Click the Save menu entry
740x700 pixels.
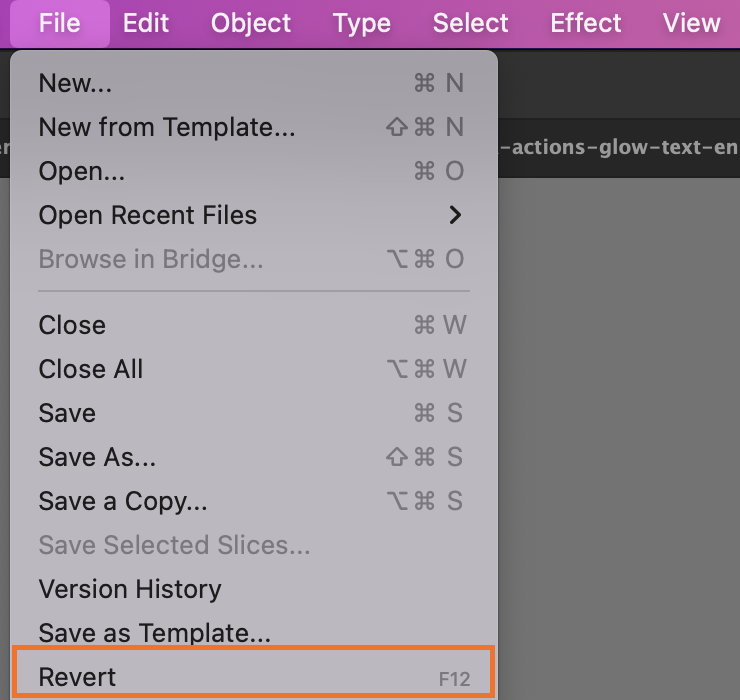click(67, 413)
